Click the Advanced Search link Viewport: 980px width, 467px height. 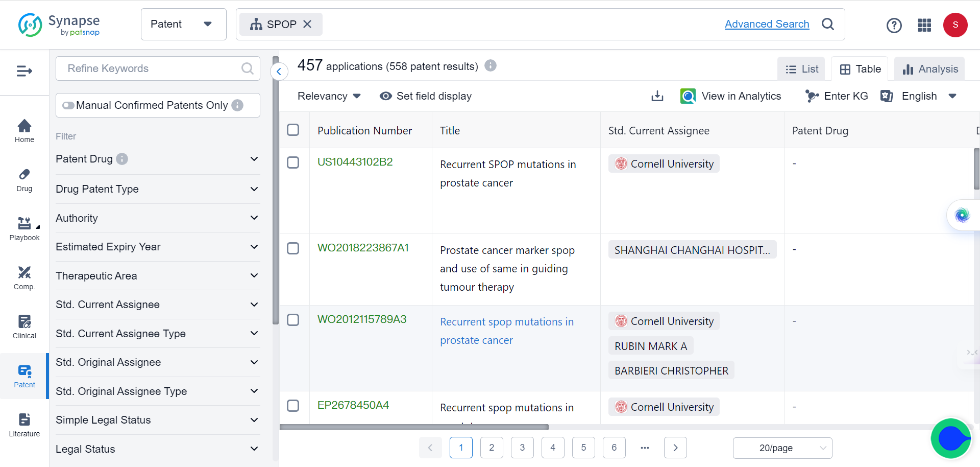pyautogui.click(x=767, y=24)
